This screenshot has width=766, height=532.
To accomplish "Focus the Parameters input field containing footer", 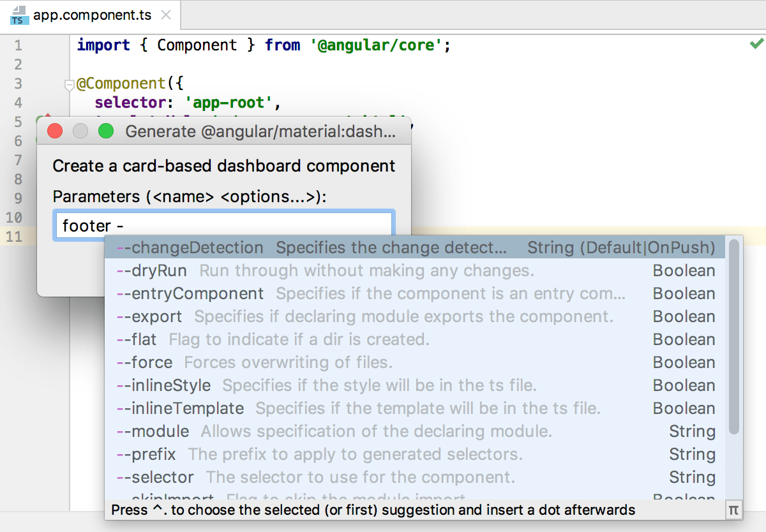I will [224, 226].
